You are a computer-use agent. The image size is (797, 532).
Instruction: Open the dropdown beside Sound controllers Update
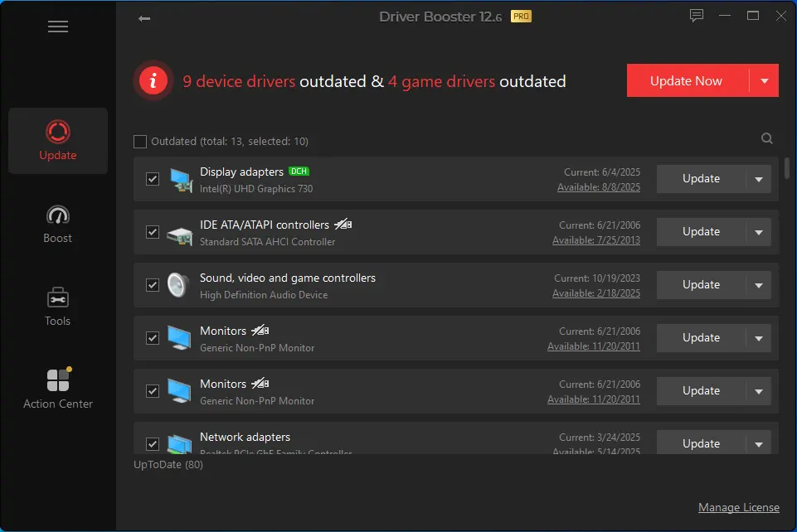pyautogui.click(x=759, y=285)
